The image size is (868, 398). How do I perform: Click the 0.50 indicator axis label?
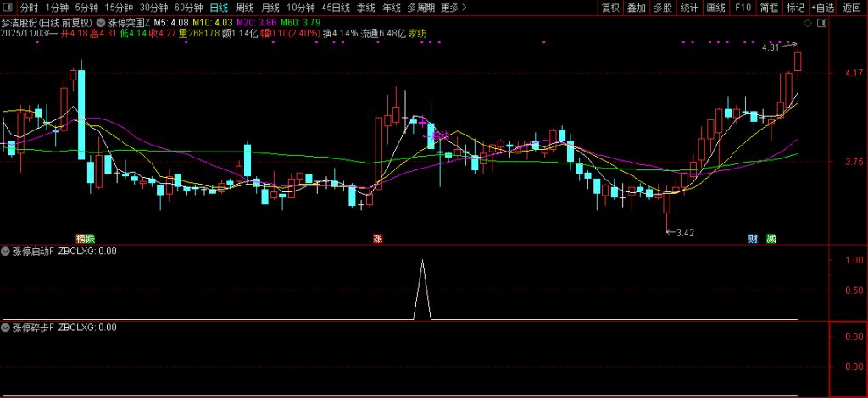(854, 290)
